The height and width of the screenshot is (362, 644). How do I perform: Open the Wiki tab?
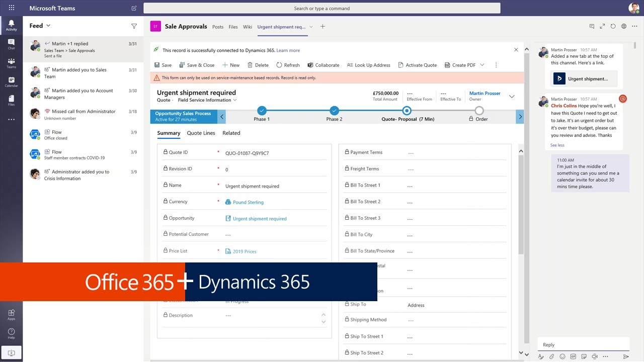[x=248, y=27]
